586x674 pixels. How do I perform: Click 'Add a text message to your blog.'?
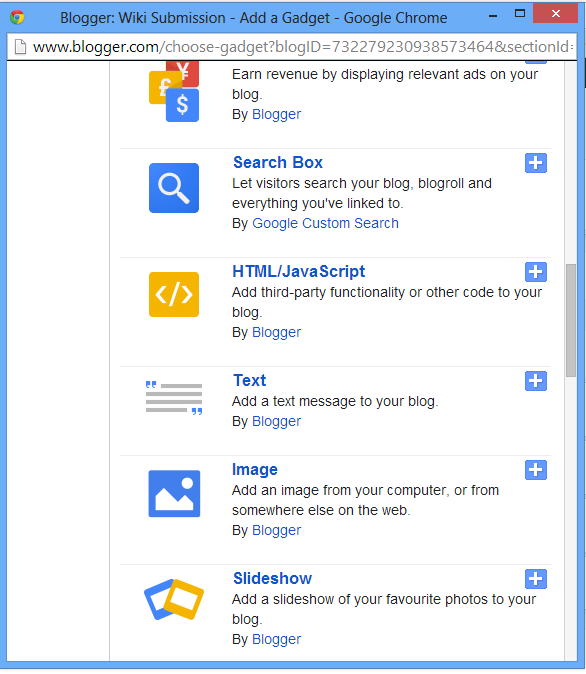(335, 401)
